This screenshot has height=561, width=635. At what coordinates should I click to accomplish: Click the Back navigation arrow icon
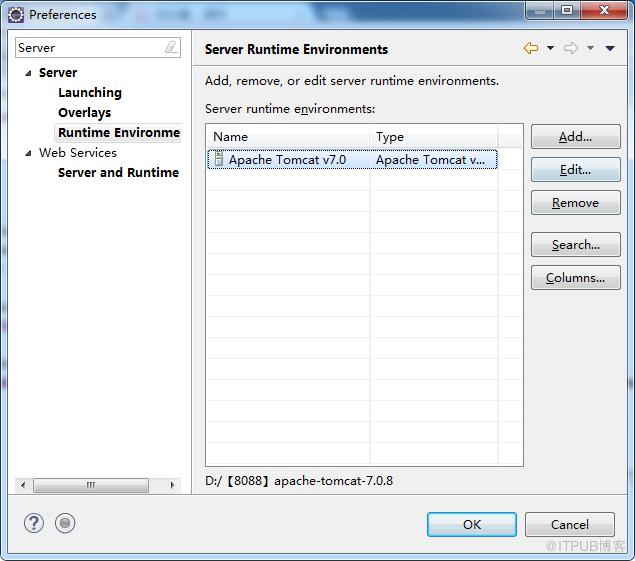pyautogui.click(x=531, y=48)
